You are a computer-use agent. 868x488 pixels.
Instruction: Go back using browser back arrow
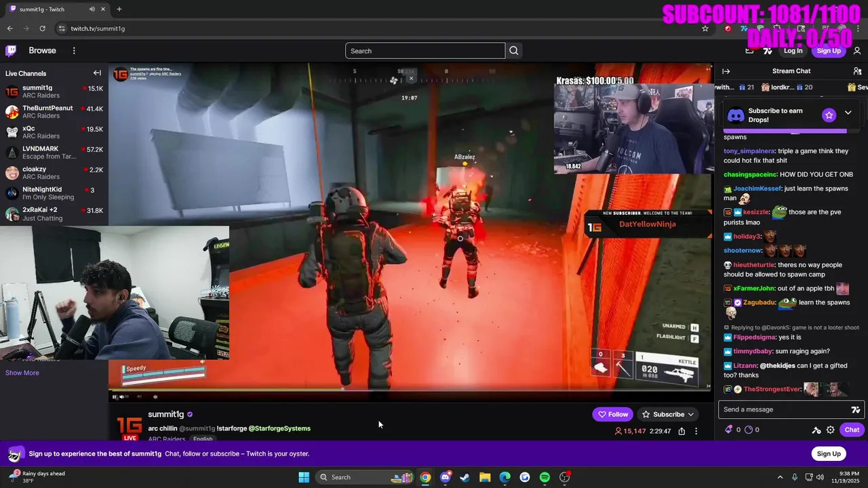click(9, 28)
